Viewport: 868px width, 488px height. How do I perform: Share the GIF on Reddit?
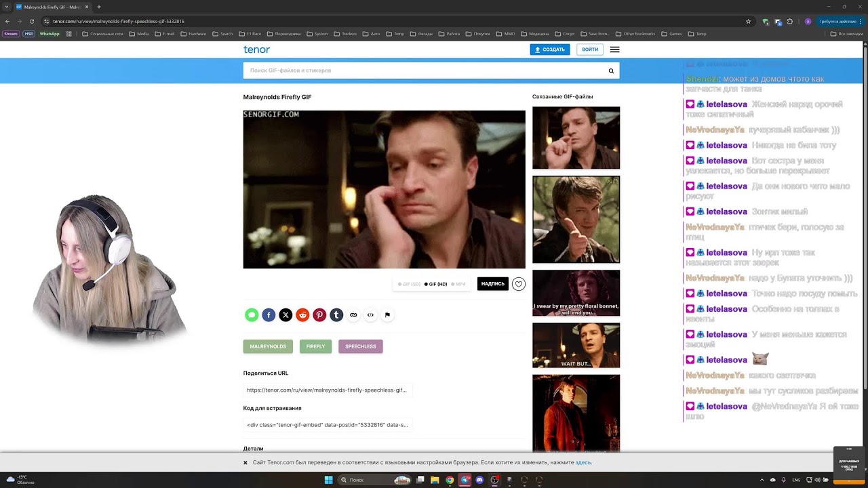pos(302,314)
